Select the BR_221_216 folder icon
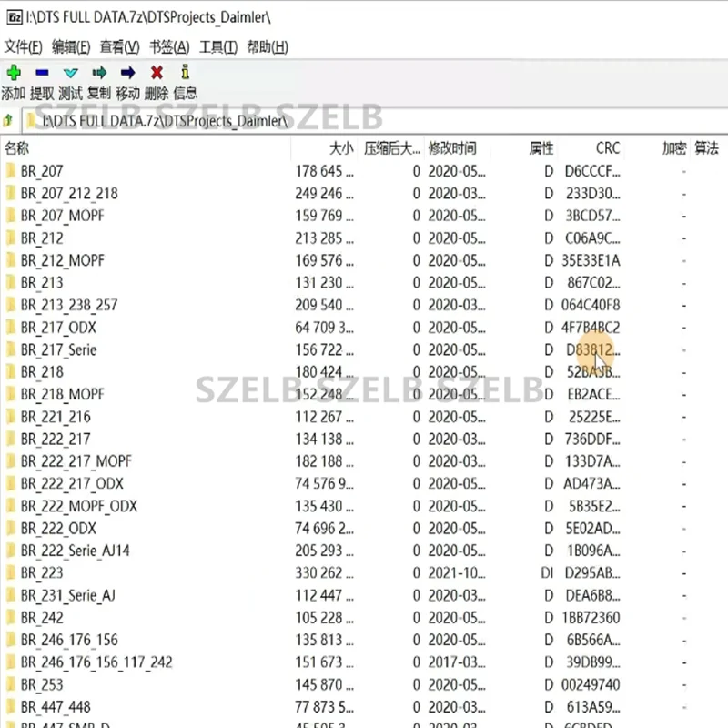Image resolution: width=728 pixels, height=728 pixels. coord(10,417)
